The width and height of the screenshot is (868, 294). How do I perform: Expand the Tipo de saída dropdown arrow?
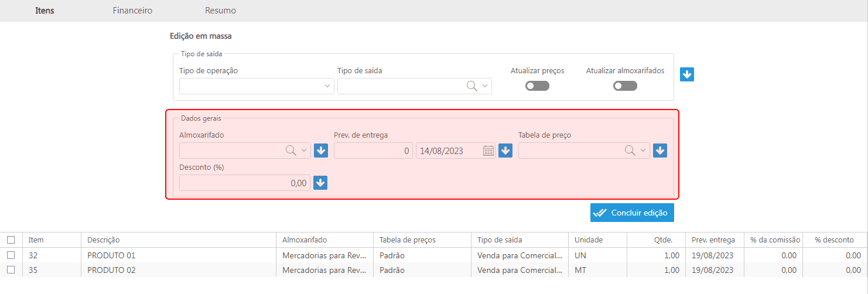click(x=484, y=86)
